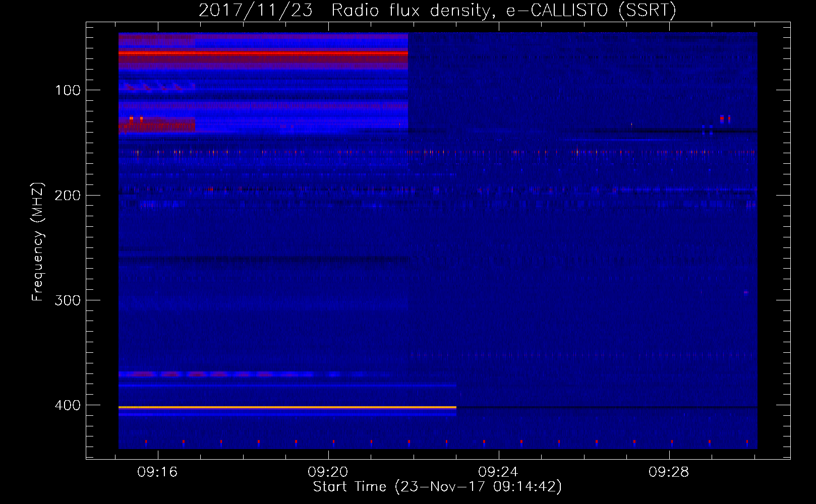Click the 09:28 time tick label
This screenshot has width=816, height=504.
[669, 472]
